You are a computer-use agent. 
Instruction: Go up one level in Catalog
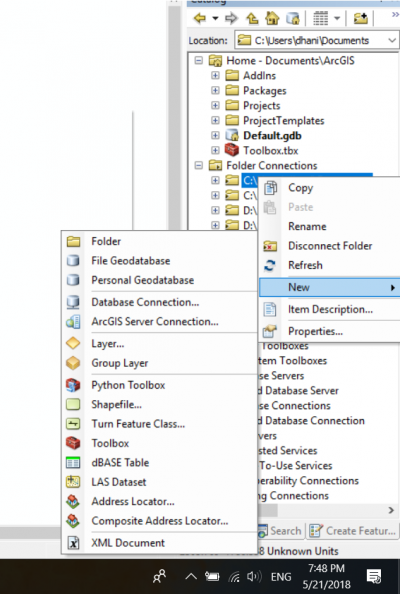pos(252,18)
